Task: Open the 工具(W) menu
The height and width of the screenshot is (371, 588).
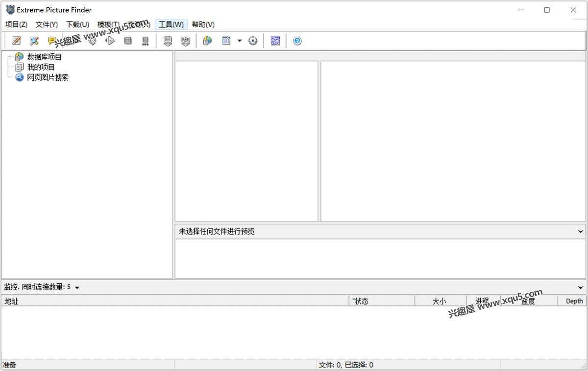Action: [x=171, y=24]
